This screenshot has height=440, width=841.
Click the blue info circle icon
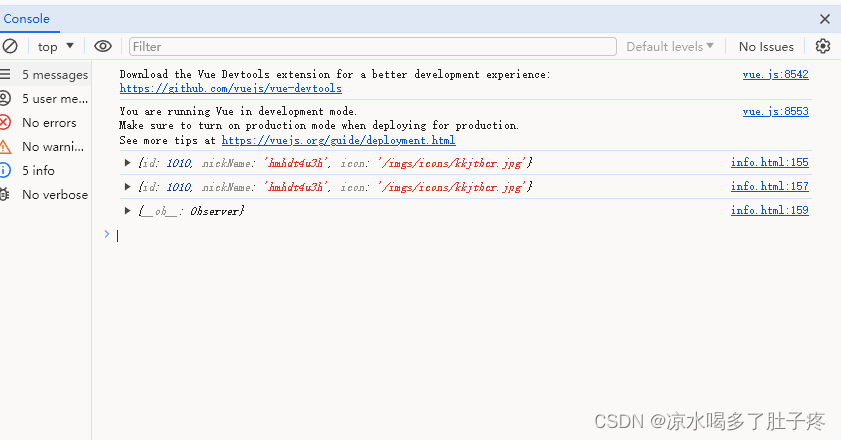(5, 170)
